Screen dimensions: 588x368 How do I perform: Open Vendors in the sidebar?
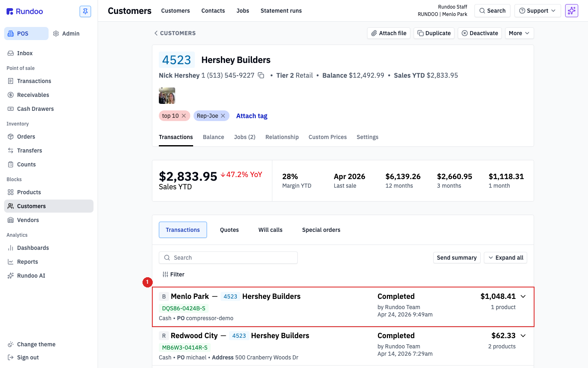[49, 220]
